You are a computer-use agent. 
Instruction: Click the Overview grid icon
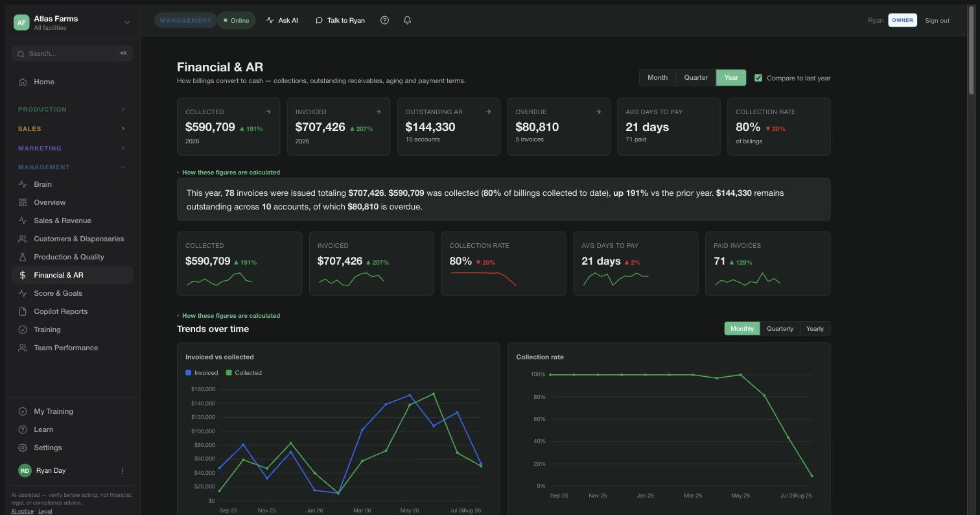tap(23, 202)
